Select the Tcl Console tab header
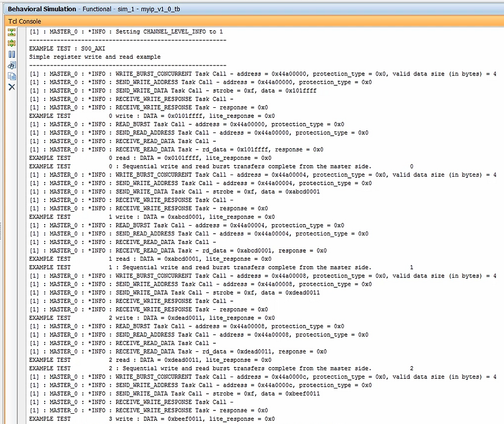This screenshot has height=424, width=504. 24,20
